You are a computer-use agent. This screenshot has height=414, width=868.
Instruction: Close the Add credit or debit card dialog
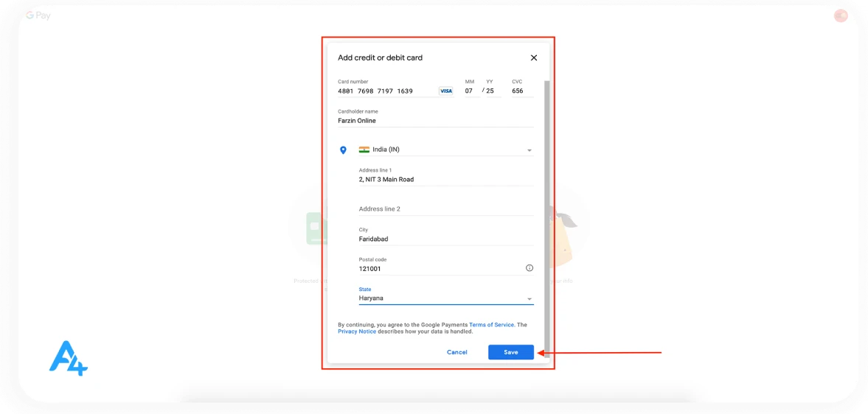534,57
